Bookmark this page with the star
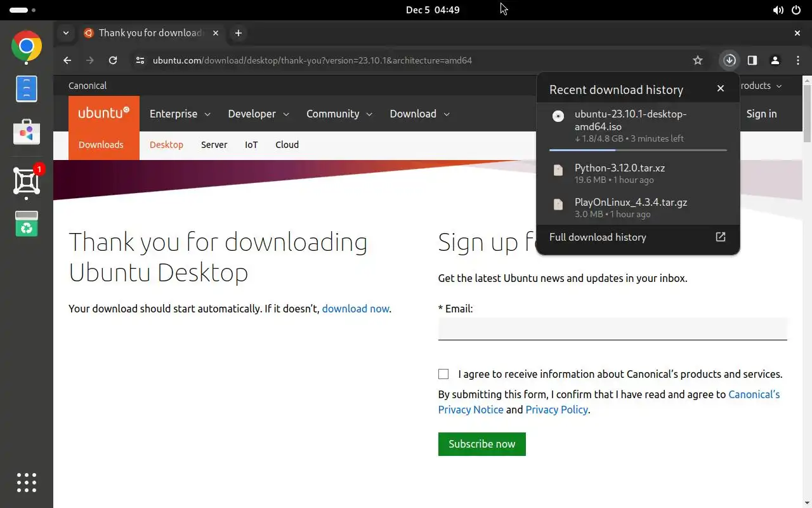812x508 pixels. (698, 60)
